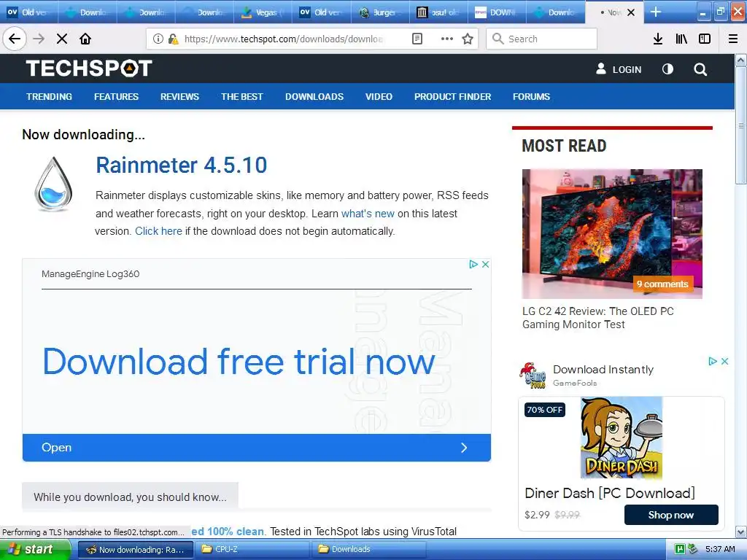Open the browser home page icon

point(85,39)
